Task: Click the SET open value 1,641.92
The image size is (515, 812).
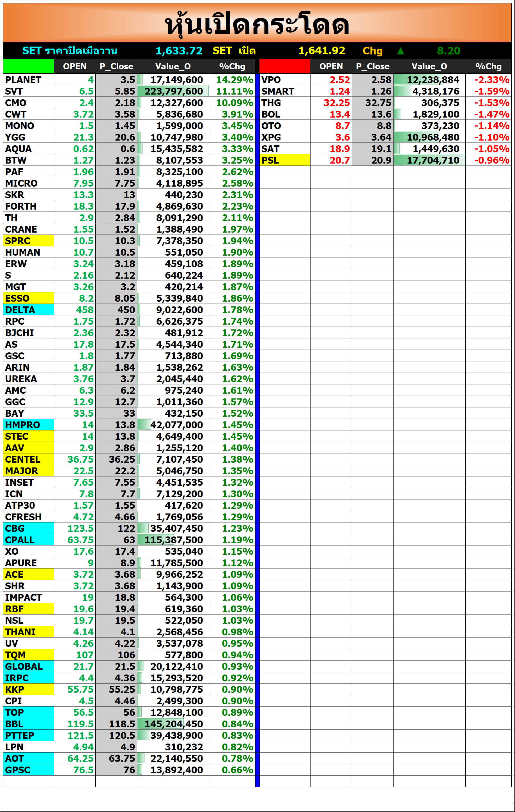Action: [322, 51]
